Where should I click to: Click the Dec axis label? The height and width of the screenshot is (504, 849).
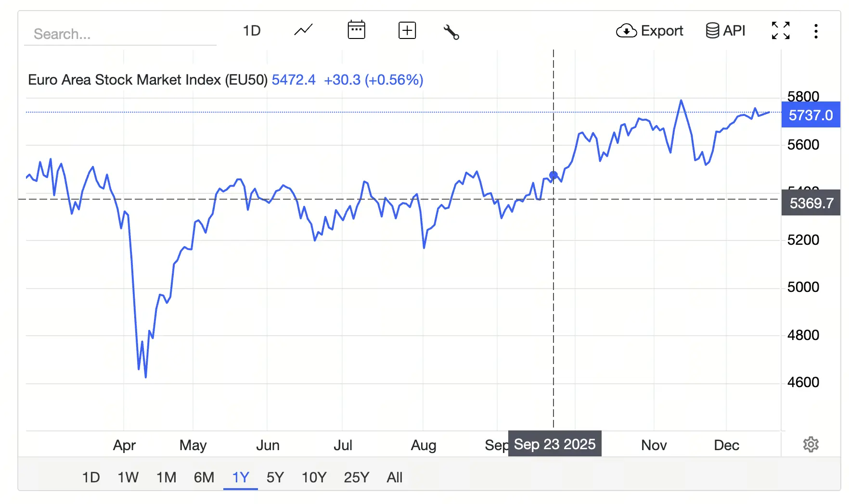coord(726,445)
